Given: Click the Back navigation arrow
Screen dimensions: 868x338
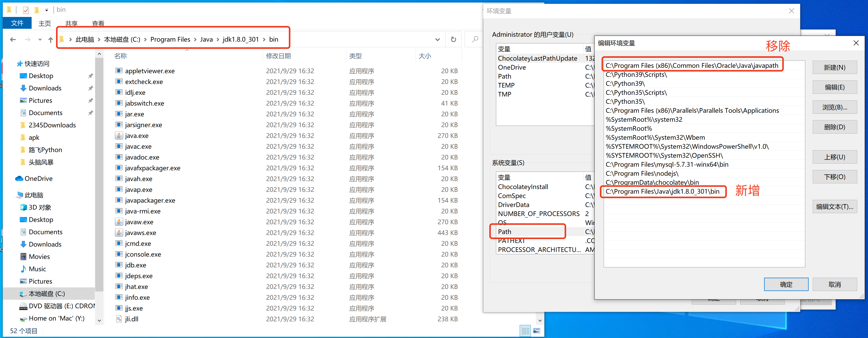Looking at the screenshot, I should pyautogui.click(x=13, y=40).
